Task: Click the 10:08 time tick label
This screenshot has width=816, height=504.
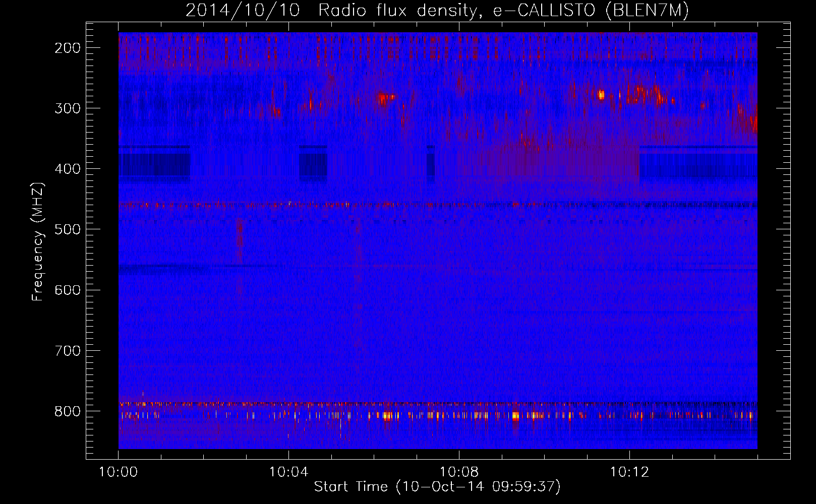Action: pos(459,472)
